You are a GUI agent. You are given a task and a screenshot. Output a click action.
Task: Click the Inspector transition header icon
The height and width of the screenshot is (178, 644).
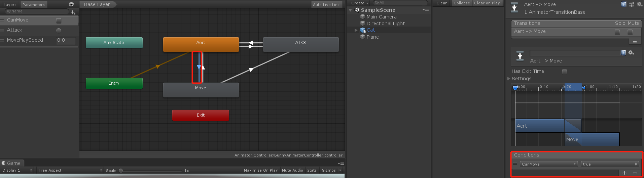tap(514, 7)
